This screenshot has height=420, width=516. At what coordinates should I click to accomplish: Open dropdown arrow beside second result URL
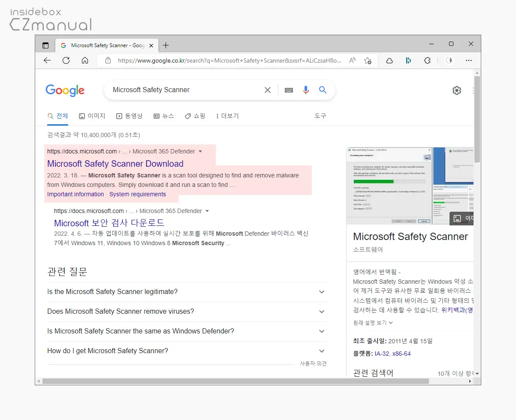coord(207,211)
